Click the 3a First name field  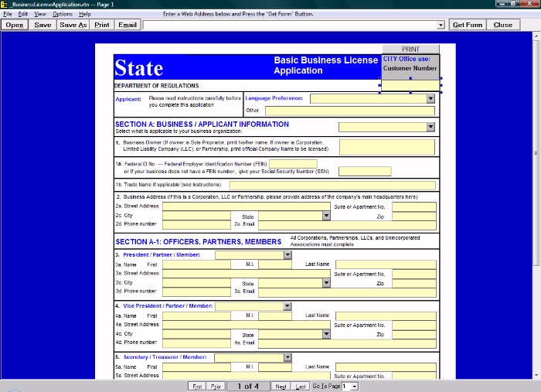click(196, 264)
